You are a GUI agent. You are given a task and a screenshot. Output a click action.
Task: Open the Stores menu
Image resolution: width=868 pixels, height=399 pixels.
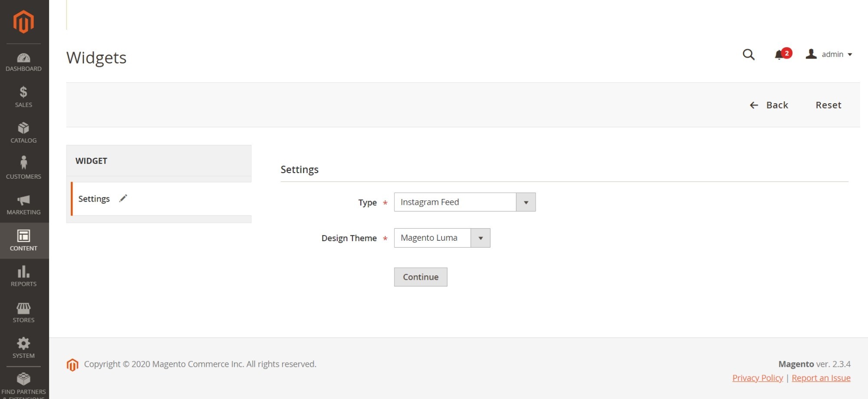click(23, 312)
